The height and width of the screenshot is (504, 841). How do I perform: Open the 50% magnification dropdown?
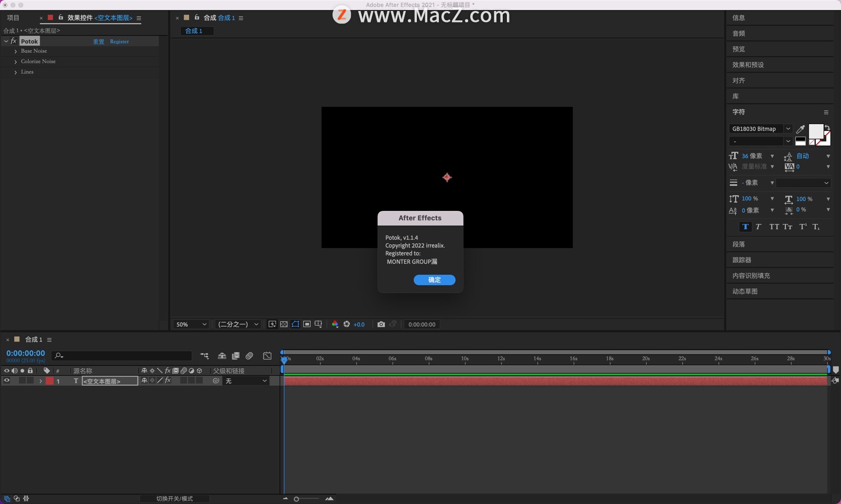coord(191,324)
